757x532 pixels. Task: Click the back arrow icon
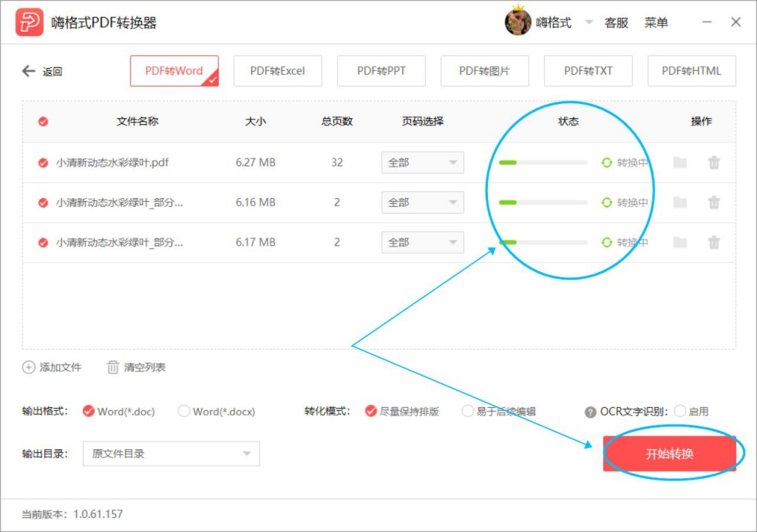pyautogui.click(x=29, y=71)
